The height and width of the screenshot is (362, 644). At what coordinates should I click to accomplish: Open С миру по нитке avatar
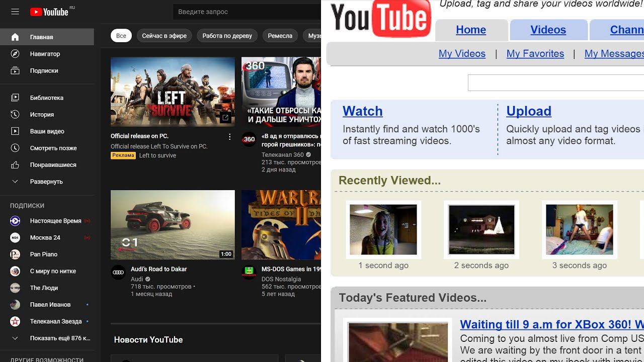15,271
